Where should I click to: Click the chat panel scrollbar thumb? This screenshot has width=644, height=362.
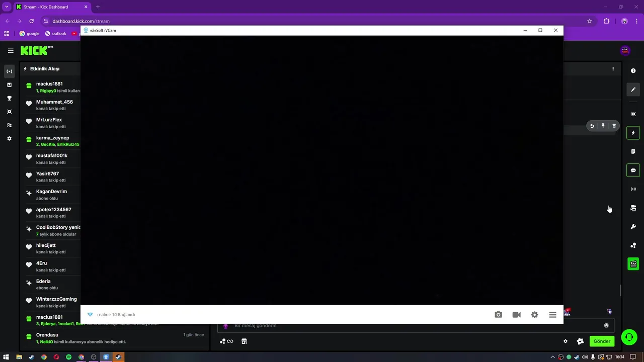(620, 291)
